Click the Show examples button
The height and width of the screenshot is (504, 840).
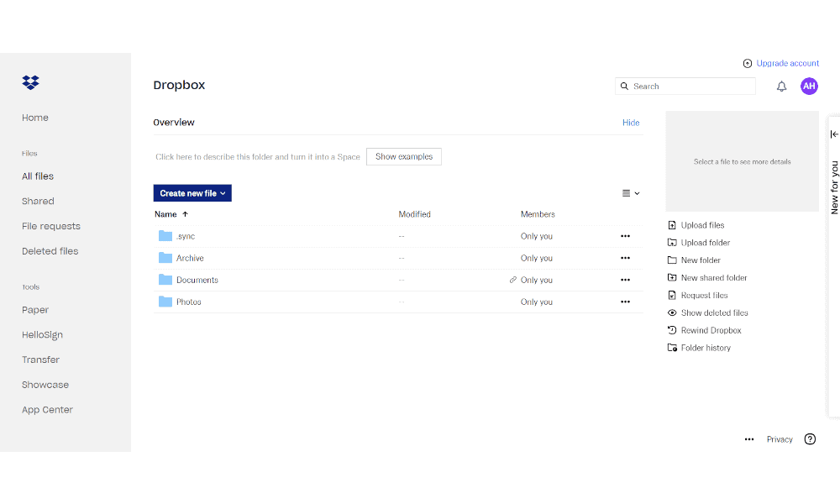point(403,156)
